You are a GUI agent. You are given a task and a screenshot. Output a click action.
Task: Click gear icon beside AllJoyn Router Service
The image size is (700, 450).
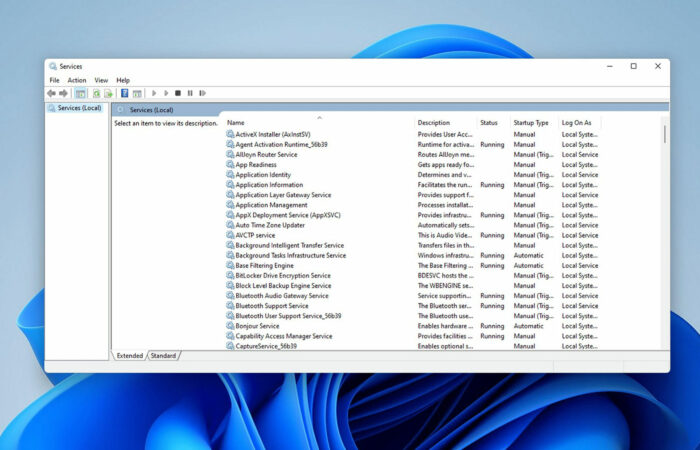click(x=230, y=154)
